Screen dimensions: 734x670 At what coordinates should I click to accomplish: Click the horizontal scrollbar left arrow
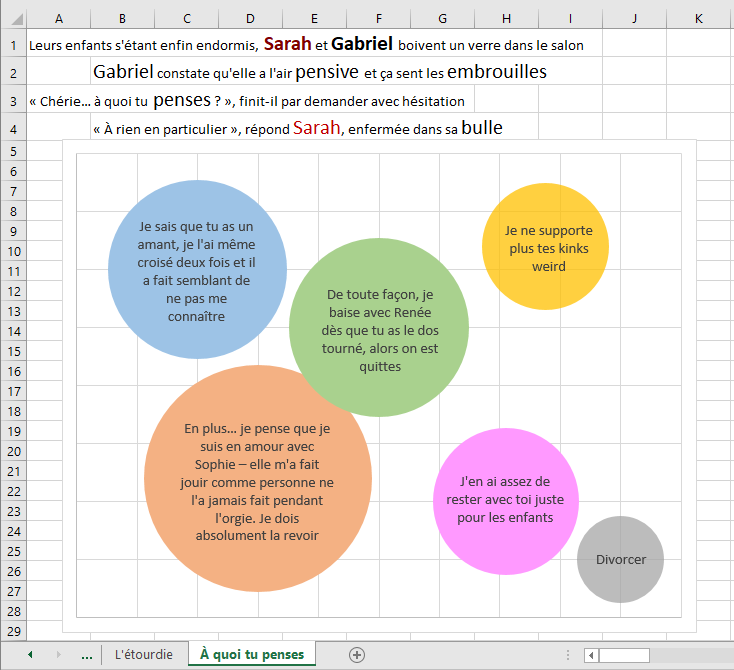[591, 655]
